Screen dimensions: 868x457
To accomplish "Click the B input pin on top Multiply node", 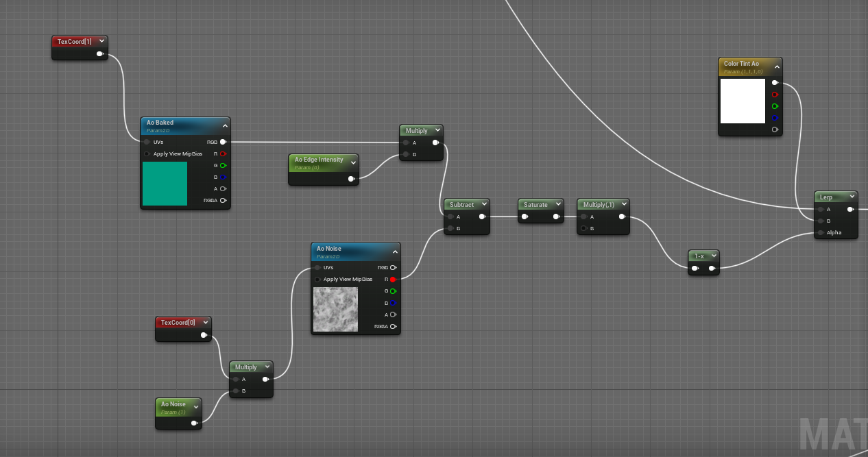I will [x=406, y=154].
